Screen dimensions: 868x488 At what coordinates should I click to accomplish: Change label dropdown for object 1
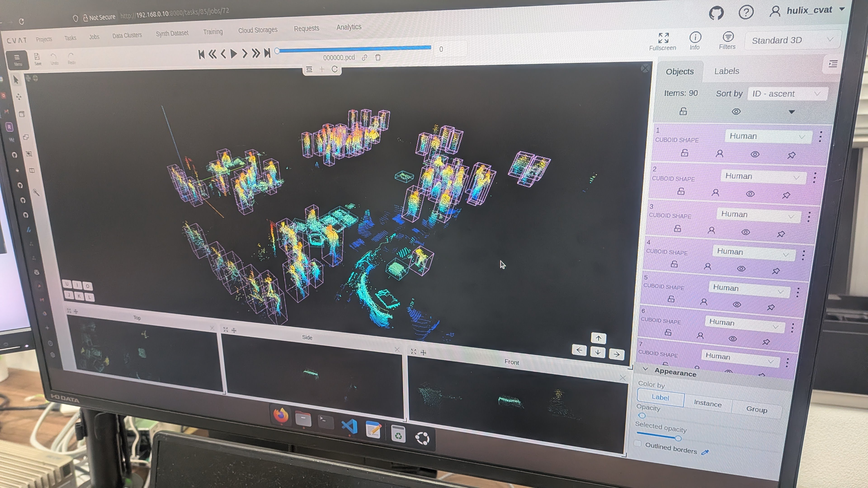768,136
